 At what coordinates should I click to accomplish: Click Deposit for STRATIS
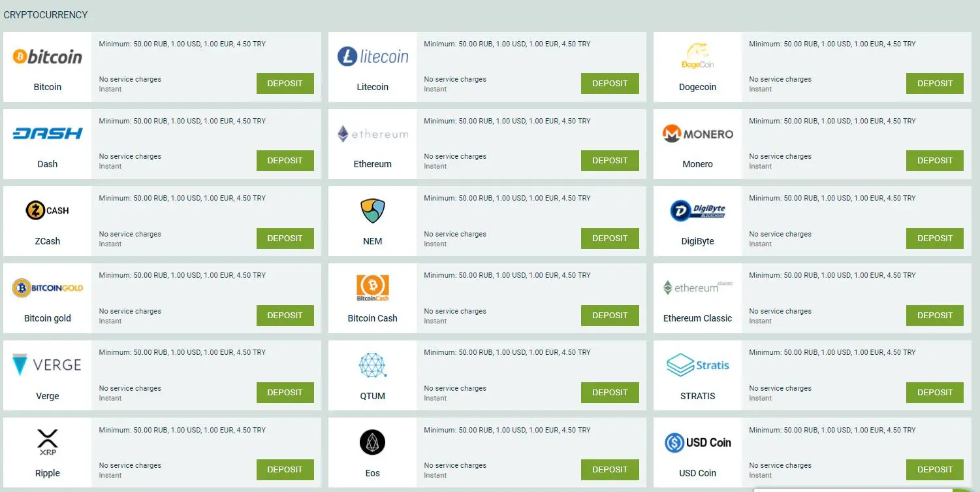(935, 393)
